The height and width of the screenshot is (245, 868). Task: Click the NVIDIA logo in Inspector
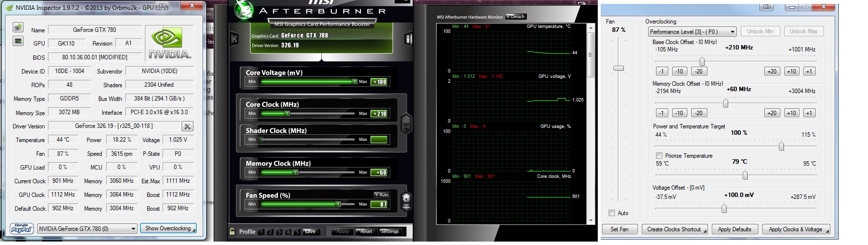click(x=170, y=43)
